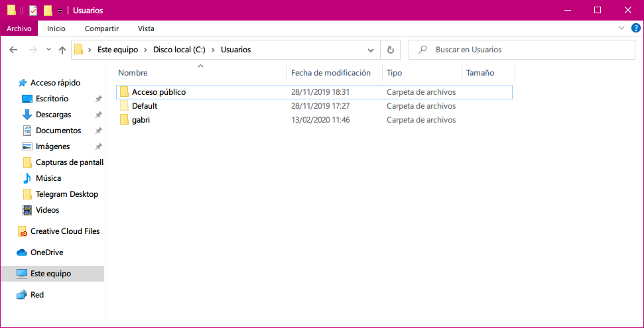Open OneDrive in navigation pane

(46, 252)
